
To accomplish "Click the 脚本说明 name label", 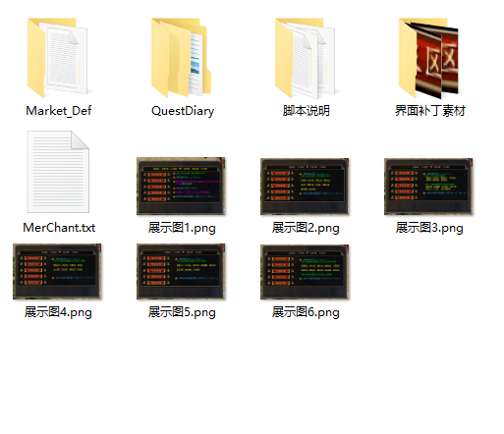I will [x=307, y=111].
